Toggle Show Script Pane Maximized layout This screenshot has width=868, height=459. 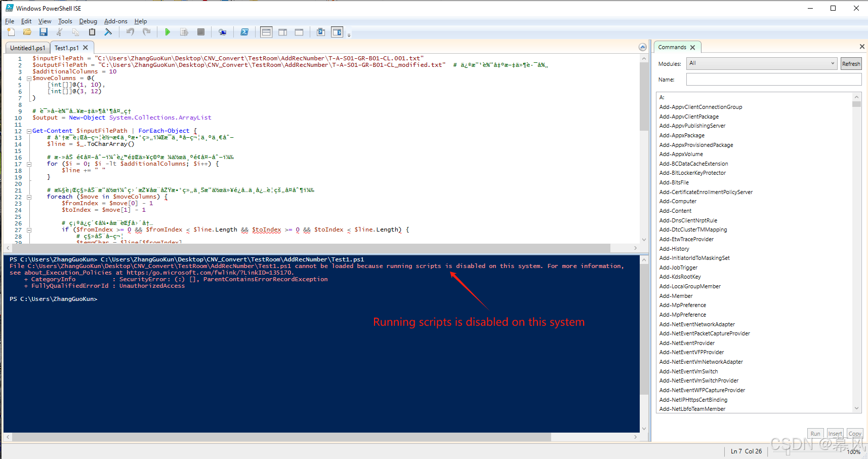tap(299, 32)
